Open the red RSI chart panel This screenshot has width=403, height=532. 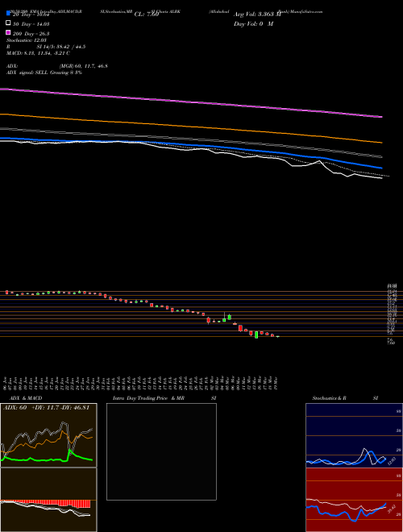pyautogui.click(x=354, y=500)
